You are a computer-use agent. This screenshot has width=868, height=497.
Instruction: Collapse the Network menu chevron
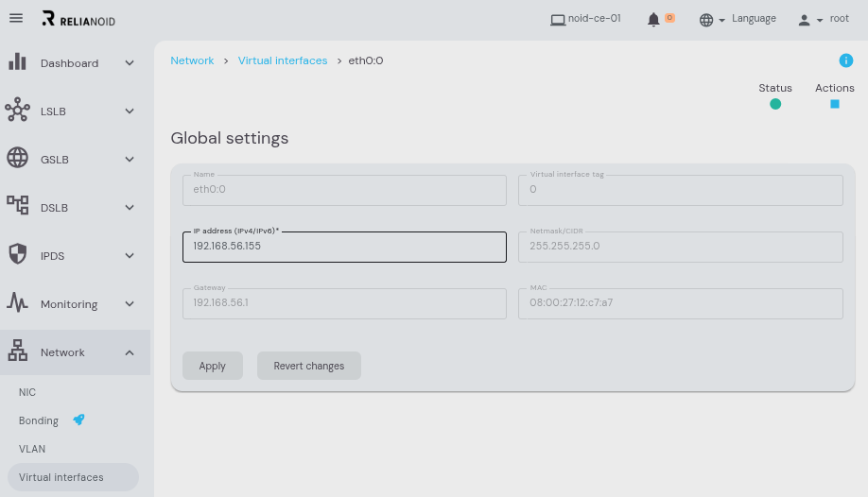click(130, 352)
